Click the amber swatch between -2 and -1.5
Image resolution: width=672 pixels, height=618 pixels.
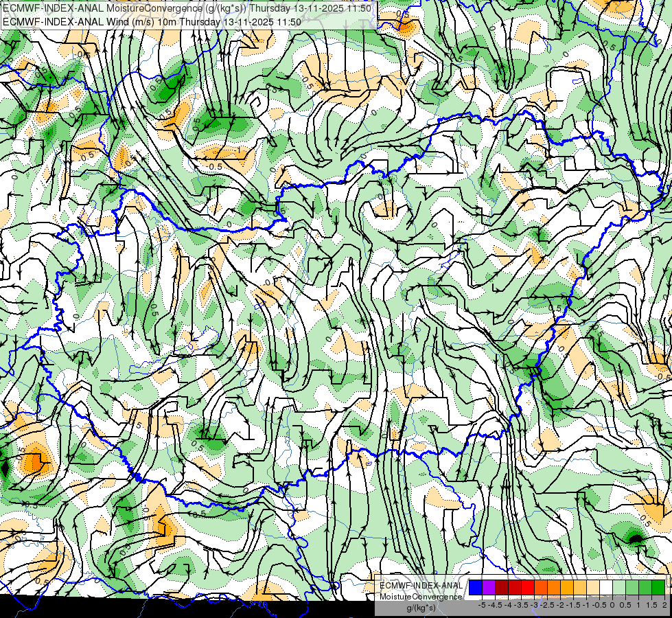(567, 587)
